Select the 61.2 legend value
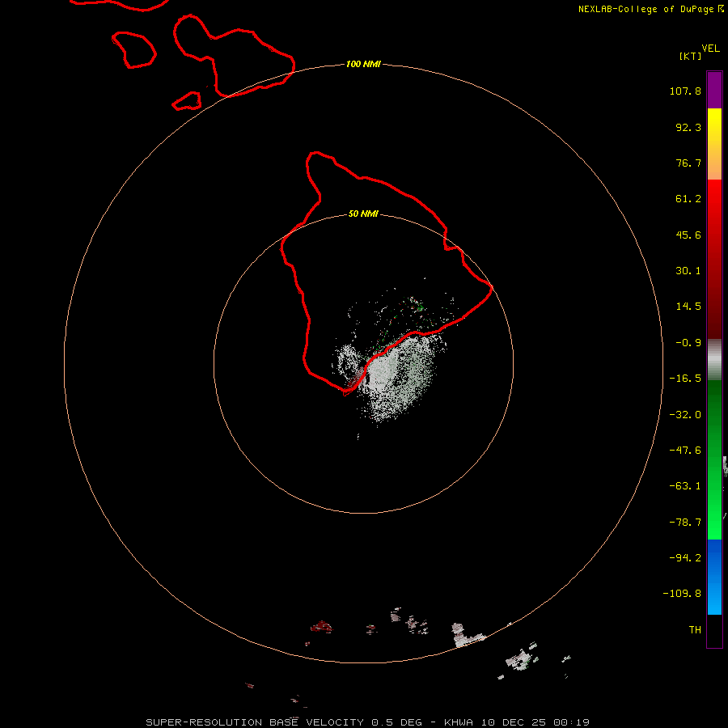This screenshot has height=728, width=728. pyautogui.click(x=688, y=199)
